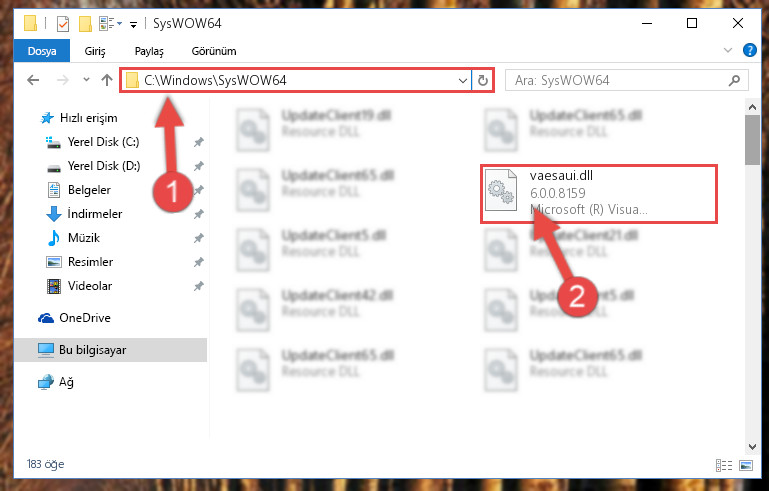Open Help question mark icon

pos(749,50)
